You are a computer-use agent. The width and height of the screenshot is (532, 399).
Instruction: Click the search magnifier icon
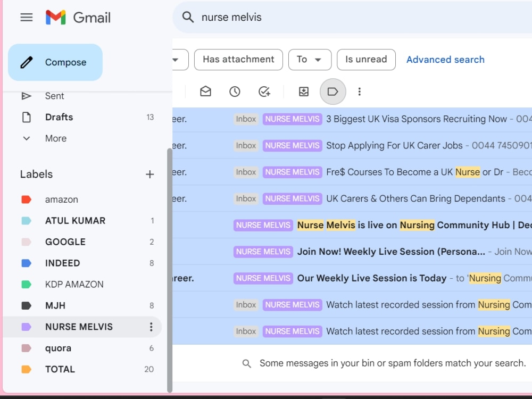click(188, 17)
